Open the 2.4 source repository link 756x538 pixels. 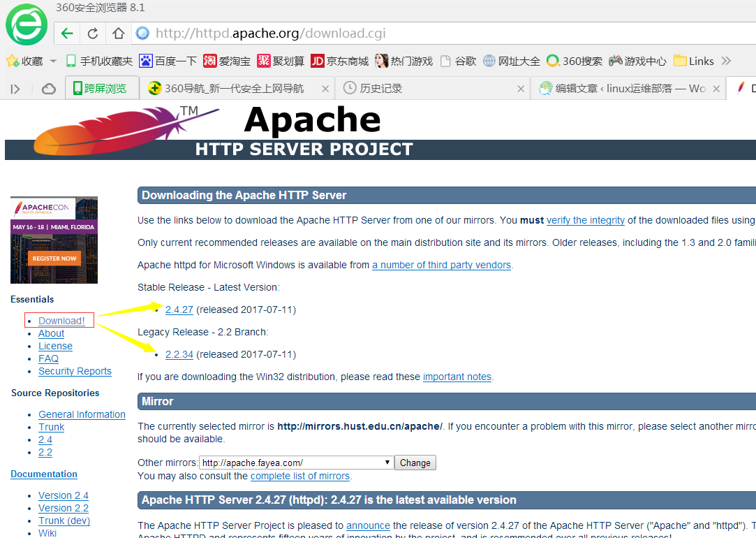tap(45, 439)
